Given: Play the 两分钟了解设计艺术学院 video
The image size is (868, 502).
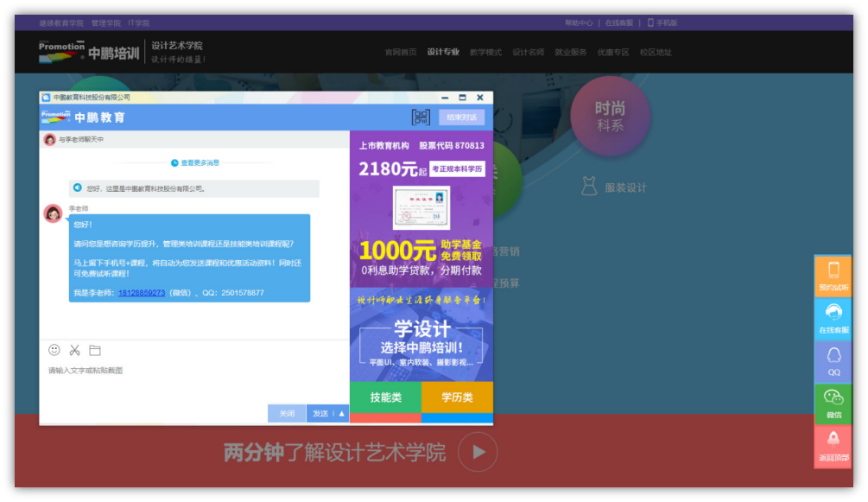Looking at the screenshot, I should coord(478,452).
